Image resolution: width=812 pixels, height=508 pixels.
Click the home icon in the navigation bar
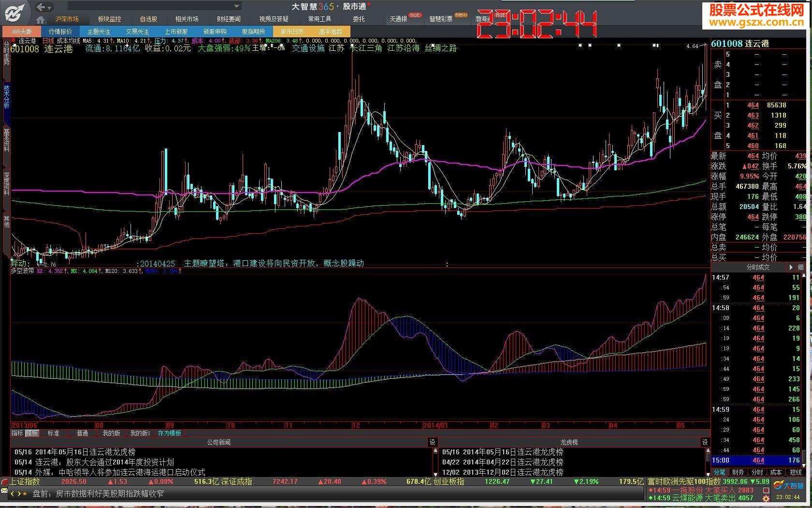(41, 20)
